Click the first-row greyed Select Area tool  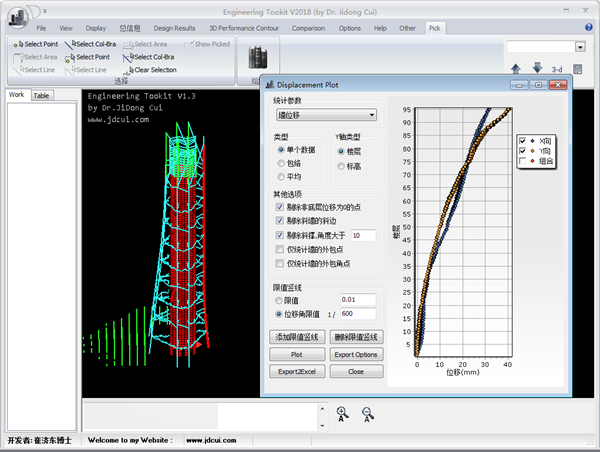tap(145, 44)
